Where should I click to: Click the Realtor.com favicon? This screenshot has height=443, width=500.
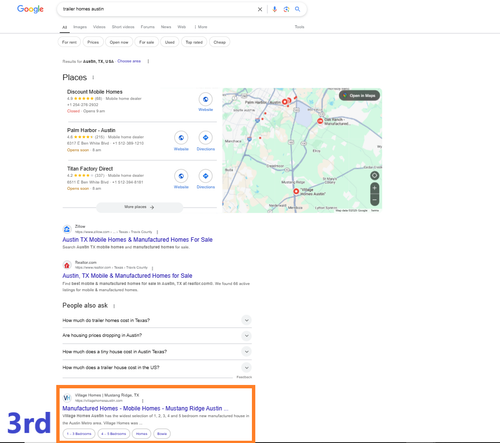67,265
